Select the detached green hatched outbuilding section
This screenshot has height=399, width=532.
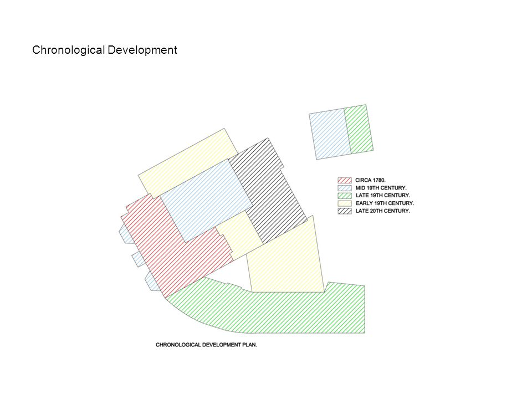[359, 129]
